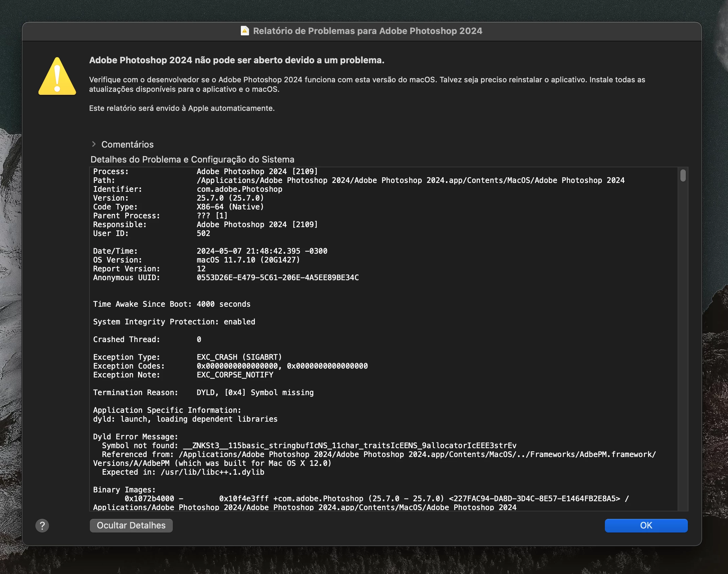Click the help question mark button
The image size is (728, 574).
pyautogui.click(x=42, y=525)
